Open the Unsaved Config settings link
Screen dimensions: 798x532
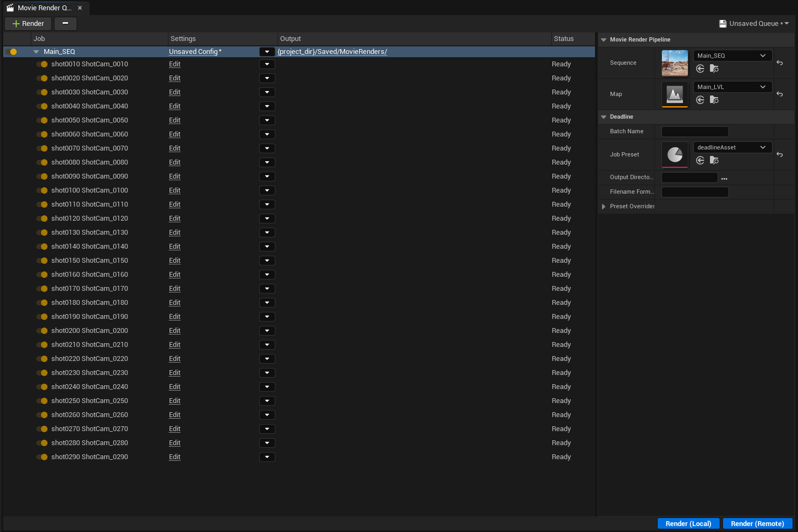click(193, 51)
